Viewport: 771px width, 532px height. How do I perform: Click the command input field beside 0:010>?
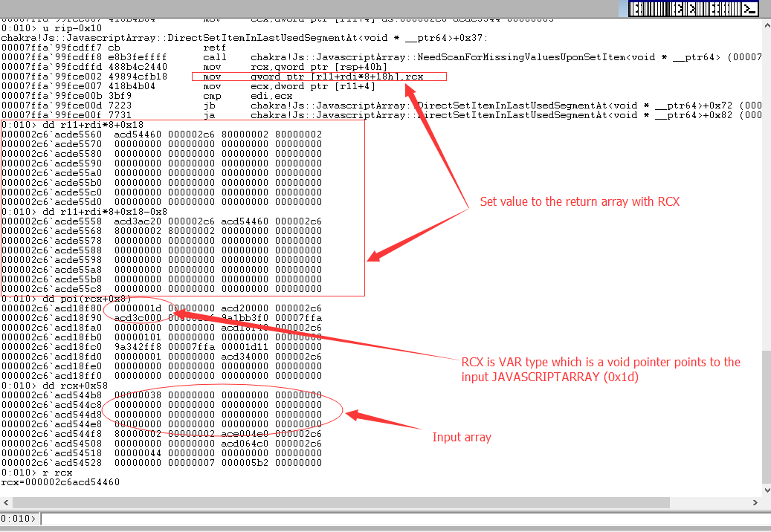tap(149, 518)
